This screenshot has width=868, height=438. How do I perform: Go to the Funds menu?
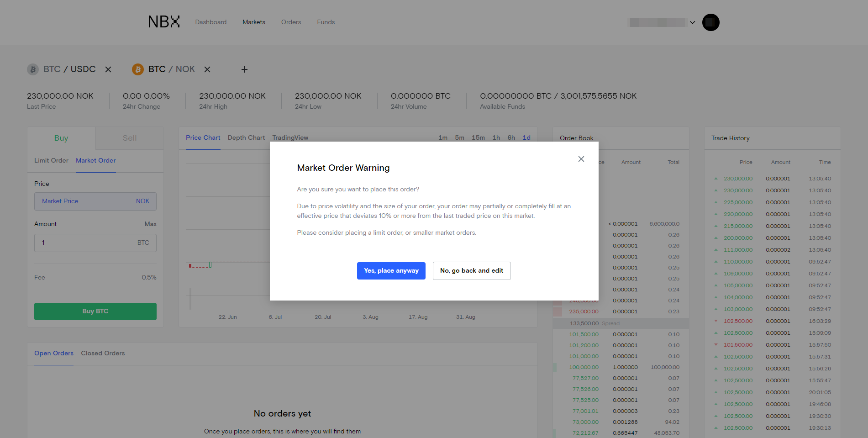coord(326,22)
